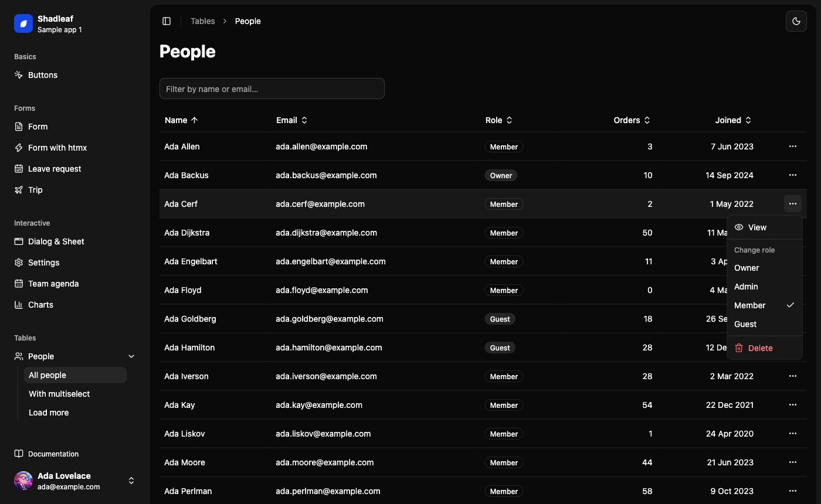Image resolution: width=821 pixels, height=504 pixels.
Task: Open the Ada Lovelace account switcher
Action: pyautogui.click(x=75, y=481)
